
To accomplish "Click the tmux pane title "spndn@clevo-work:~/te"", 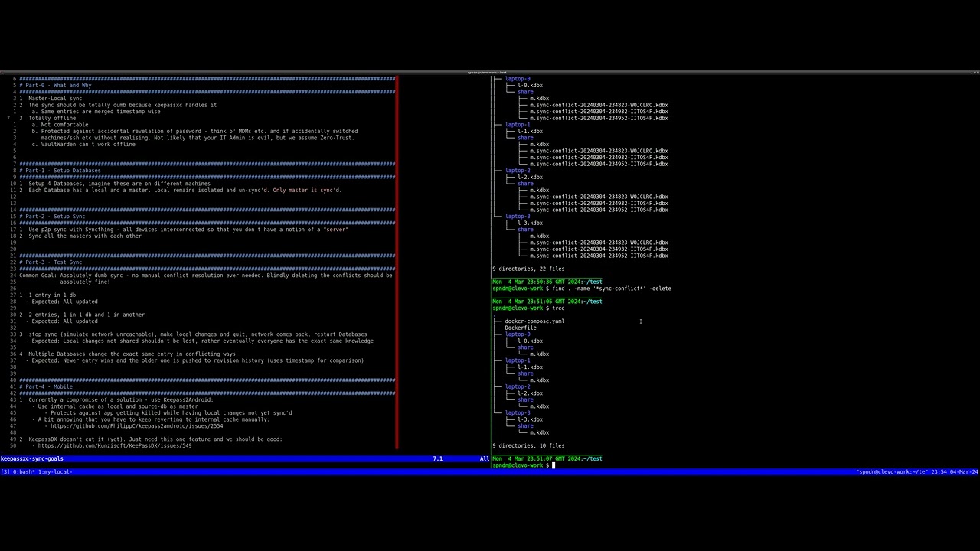I will 892,472.
